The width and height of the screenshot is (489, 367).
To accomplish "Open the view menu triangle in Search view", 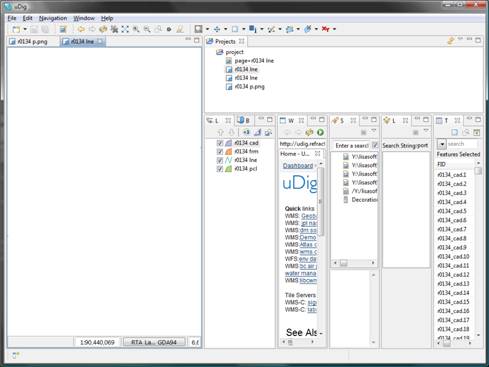I will point(374,131).
